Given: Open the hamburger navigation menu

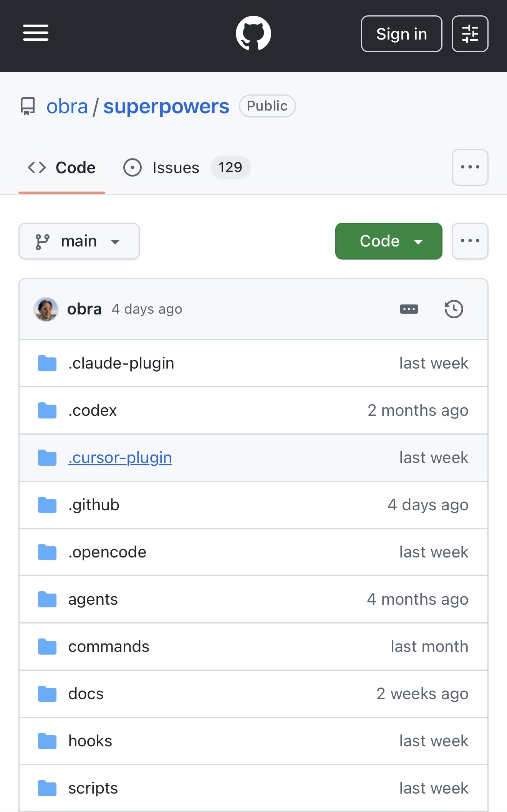Looking at the screenshot, I should tap(36, 33).
